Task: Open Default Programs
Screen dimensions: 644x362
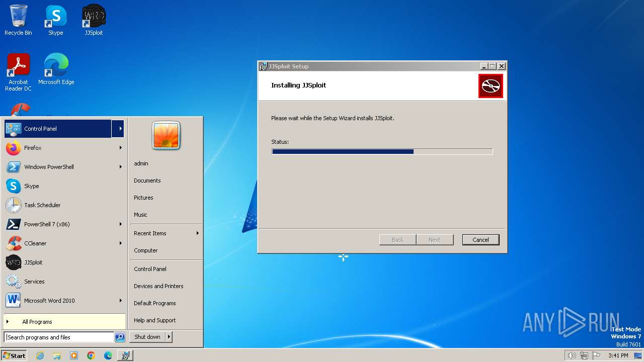Action: (154, 303)
